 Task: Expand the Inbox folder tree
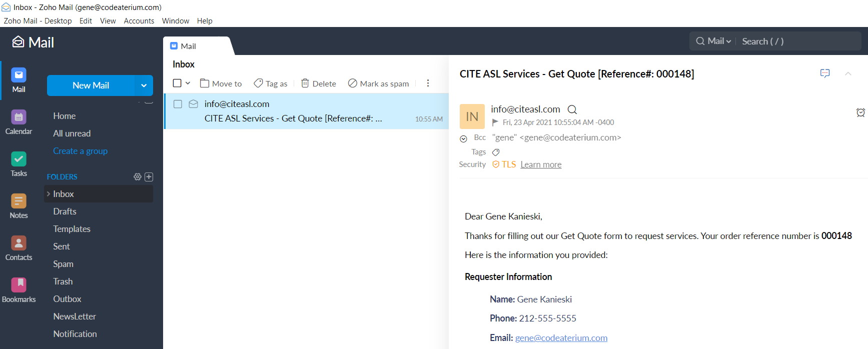click(x=49, y=194)
